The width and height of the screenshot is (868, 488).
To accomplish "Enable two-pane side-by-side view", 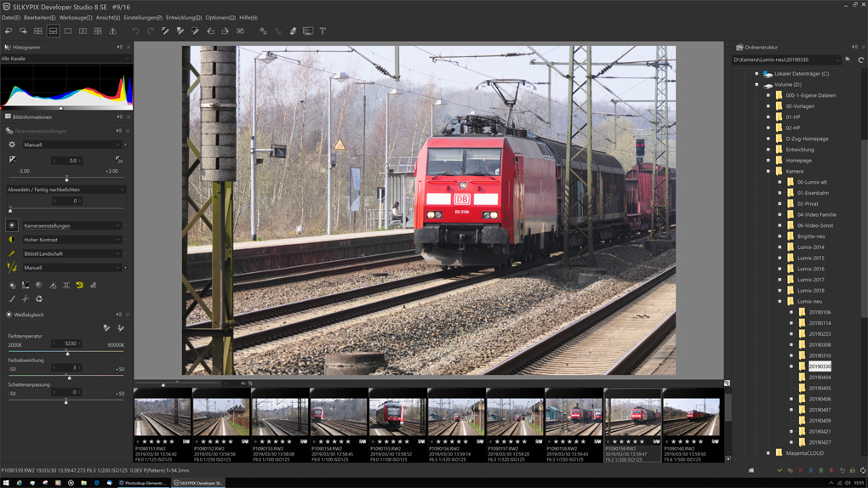I will pos(83,31).
